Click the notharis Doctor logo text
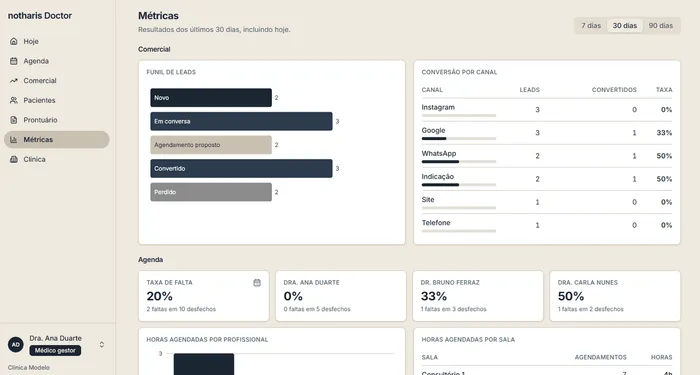Viewport: 700px width, 375px height. (40, 16)
